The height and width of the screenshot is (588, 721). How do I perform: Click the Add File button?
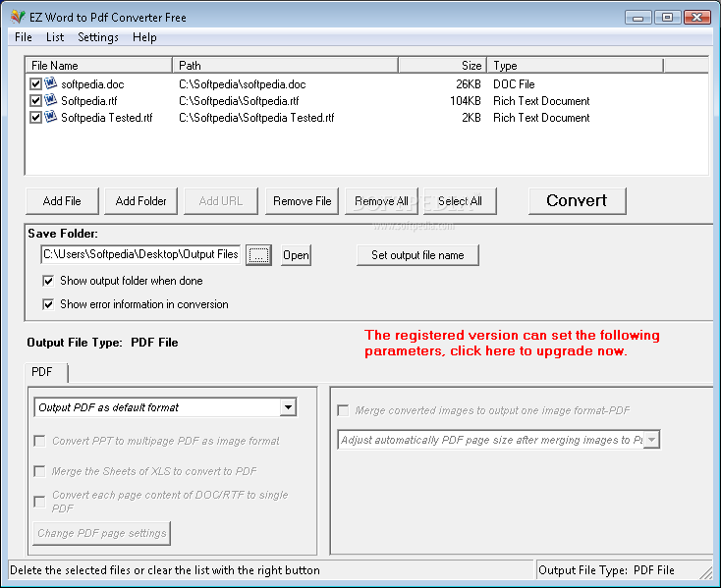pyautogui.click(x=62, y=201)
